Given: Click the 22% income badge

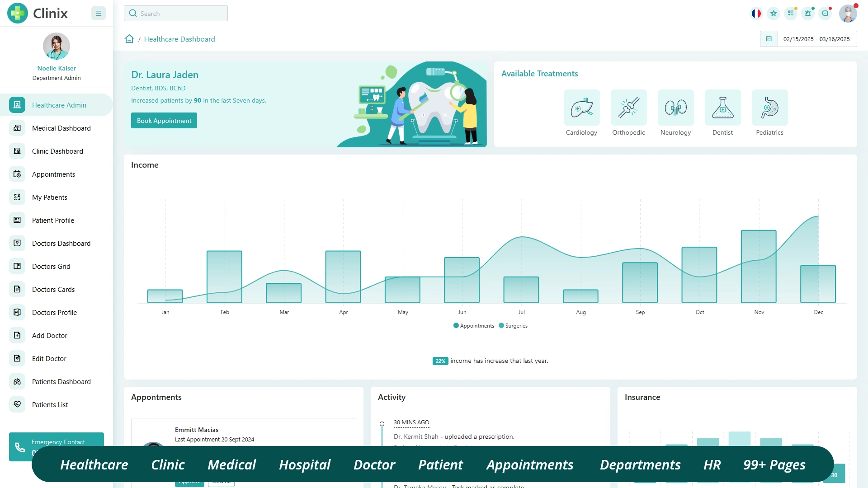Looking at the screenshot, I should tap(440, 361).
